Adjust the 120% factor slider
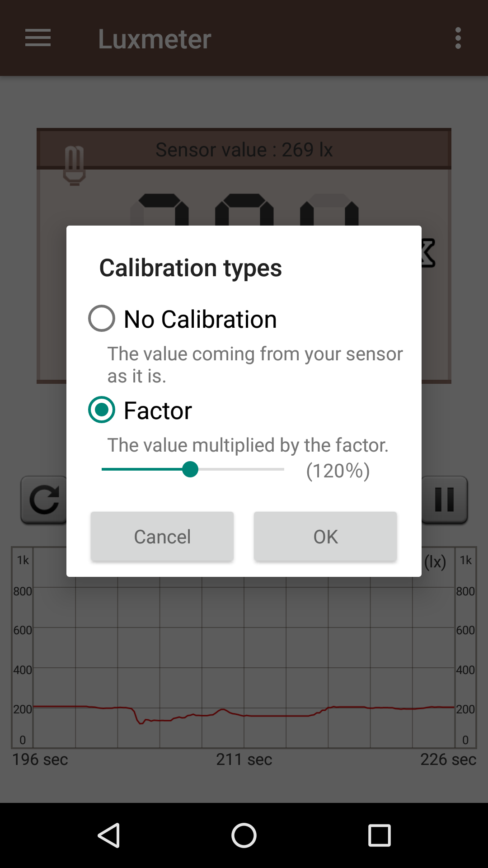The image size is (488, 868). (192, 470)
